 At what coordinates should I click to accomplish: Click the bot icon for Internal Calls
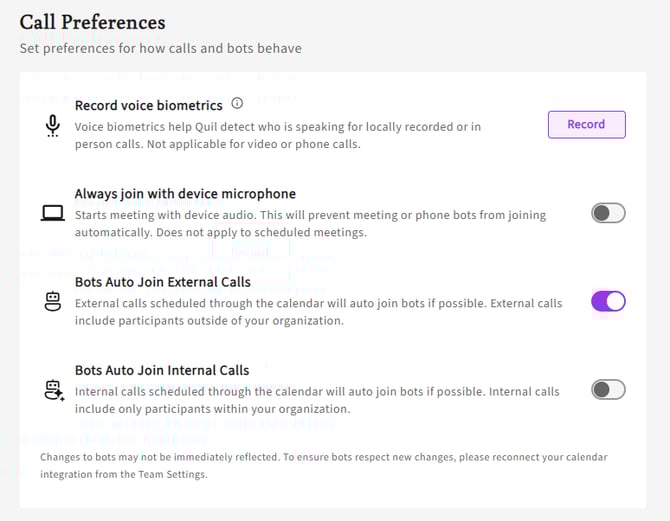[x=53, y=390]
